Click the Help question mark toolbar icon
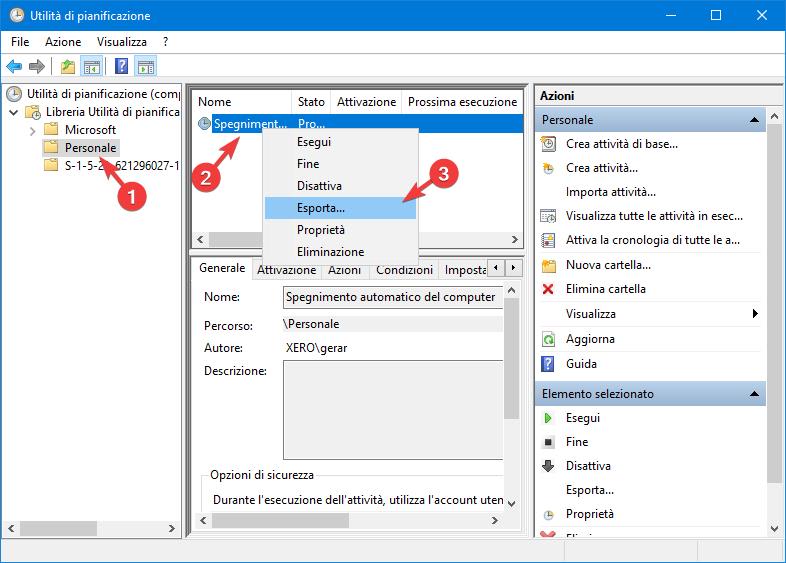786x563 pixels. tap(121, 66)
